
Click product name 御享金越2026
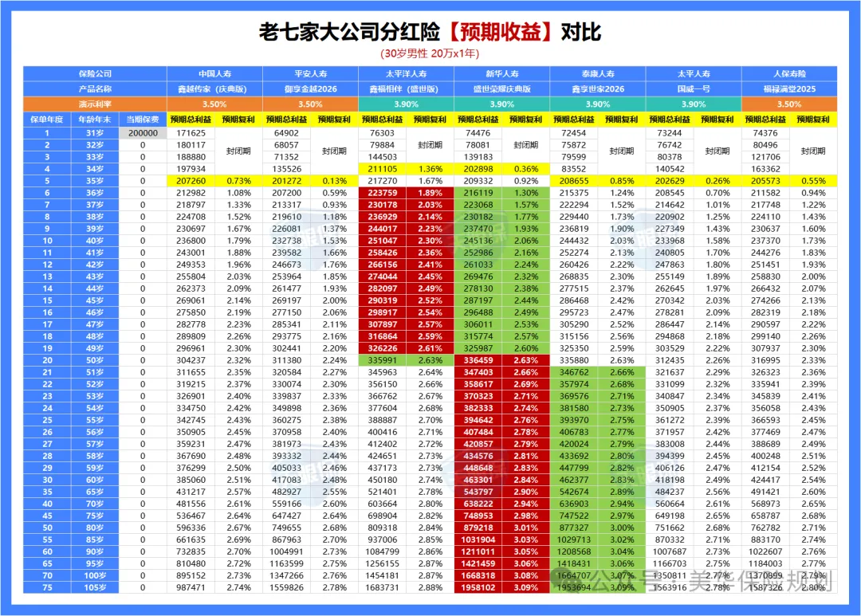pyautogui.click(x=310, y=88)
